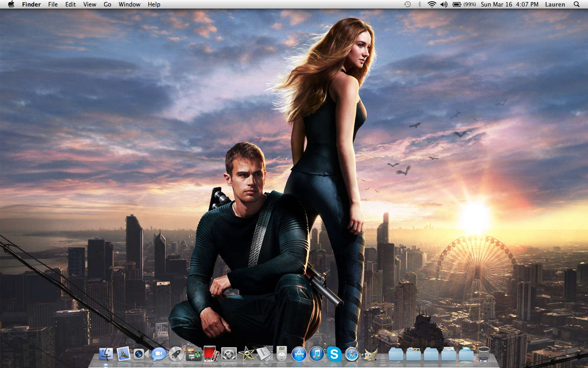Open the Wi-Fi status menu
This screenshot has height=368, width=588.
(432, 4)
